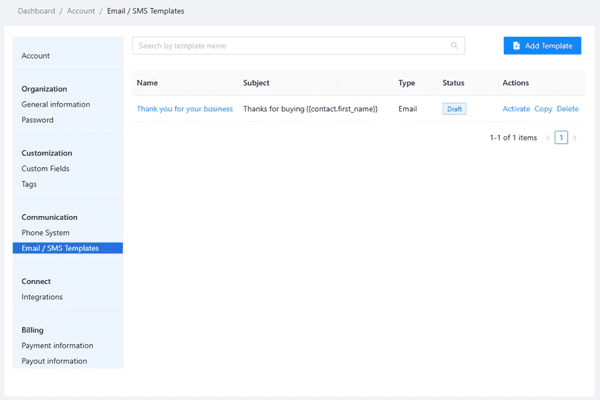Open Account breadcrumb link

[81, 11]
